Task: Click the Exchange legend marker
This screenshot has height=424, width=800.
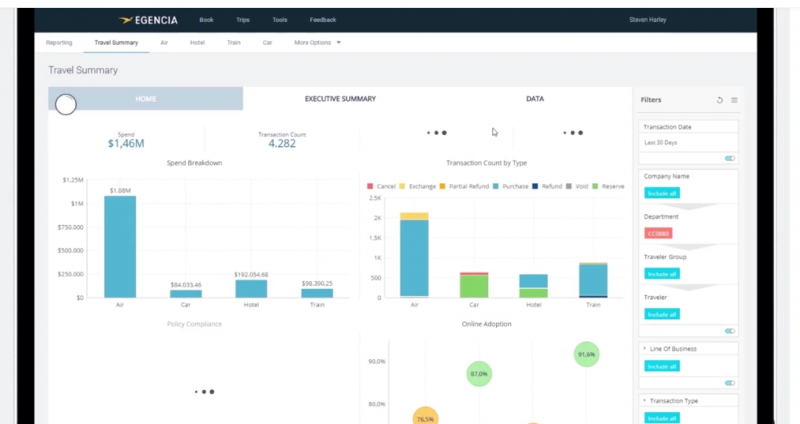Action: pos(402,186)
